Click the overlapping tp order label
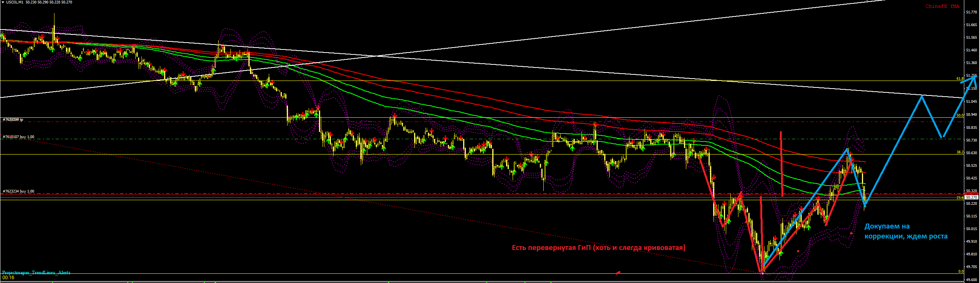This screenshot has width=980, height=283. [x=13, y=120]
